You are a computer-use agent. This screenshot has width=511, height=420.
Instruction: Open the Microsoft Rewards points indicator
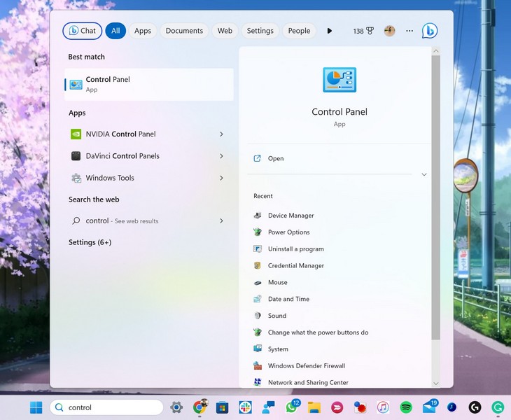click(x=363, y=31)
